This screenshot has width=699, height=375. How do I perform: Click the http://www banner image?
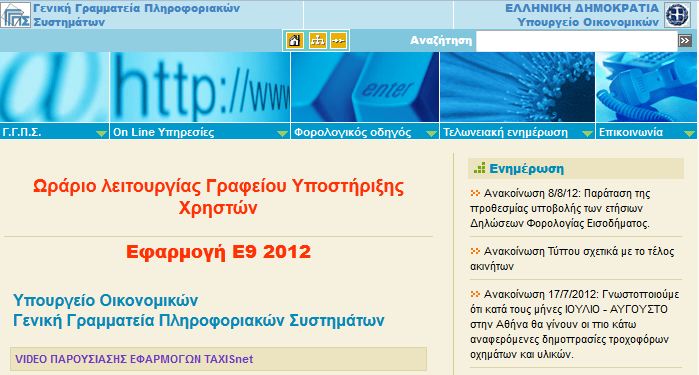(200, 87)
